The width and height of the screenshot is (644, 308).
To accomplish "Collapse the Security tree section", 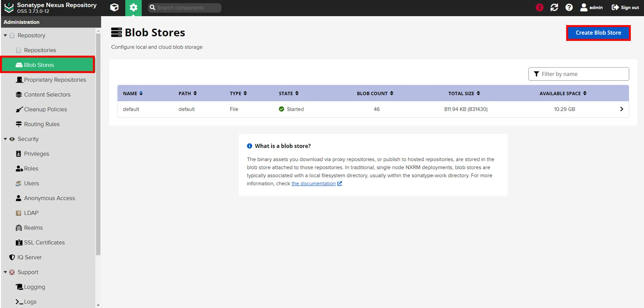I will [5, 139].
